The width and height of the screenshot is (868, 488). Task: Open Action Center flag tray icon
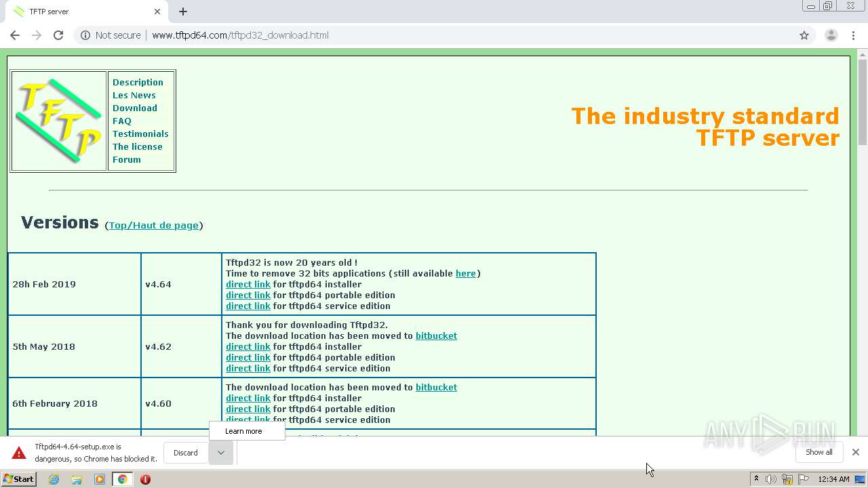coord(804,479)
